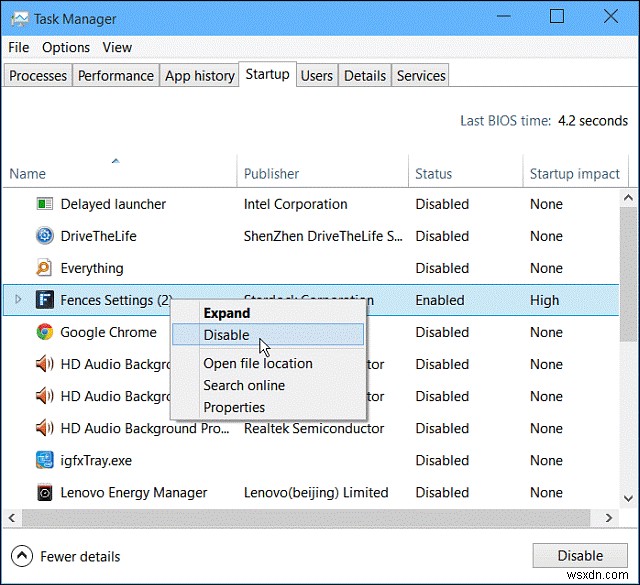640x585 pixels.
Task: Click the Lenovo(beijing) Limited publisher cell
Action: pyautogui.click(x=316, y=493)
